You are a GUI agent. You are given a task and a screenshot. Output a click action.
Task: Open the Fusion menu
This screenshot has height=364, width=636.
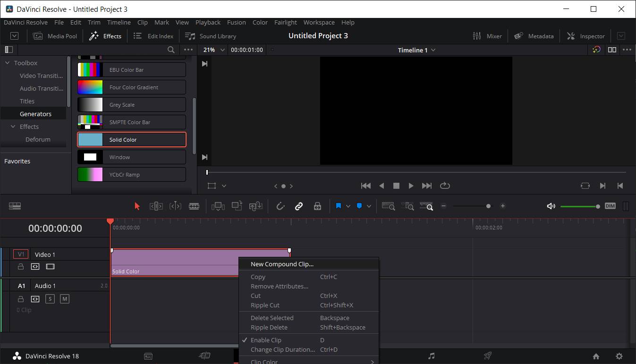pos(236,22)
